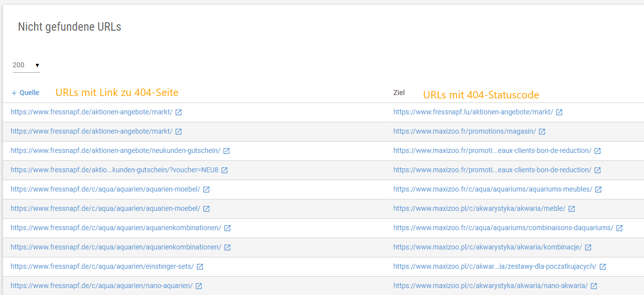Open external icon beside source aquarien-moebel/ in akwaria/meble row

tap(206, 209)
